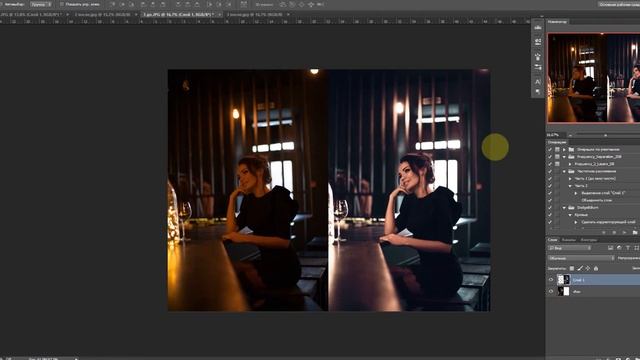Toggle checkmark for Dodge&Burn set
Image resolution: width=640 pixels, height=360 pixels.
(550, 207)
